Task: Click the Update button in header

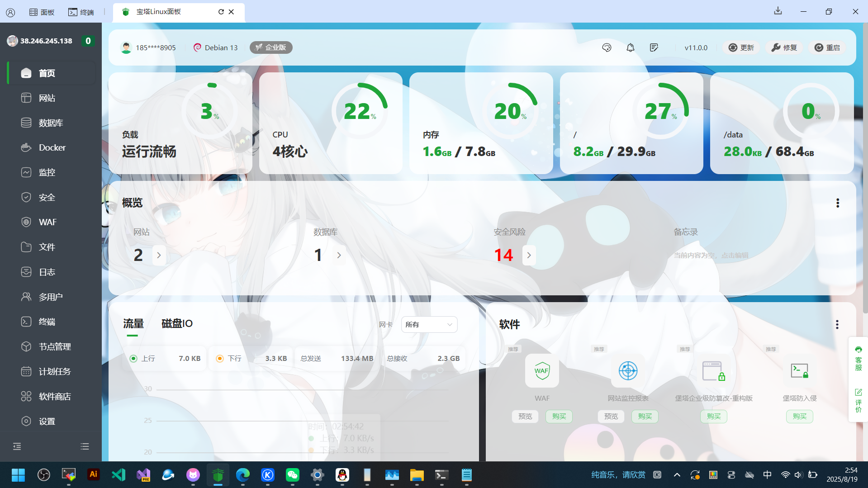Action: (741, 47)
